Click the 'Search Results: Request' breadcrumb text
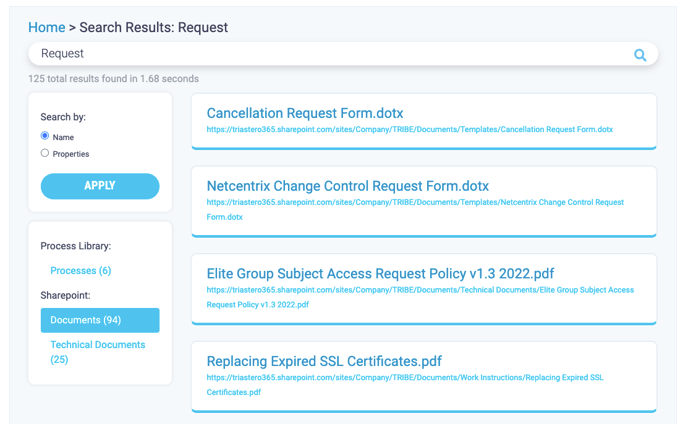The height and width of the screenshot is (424, 688). point(154,27)
